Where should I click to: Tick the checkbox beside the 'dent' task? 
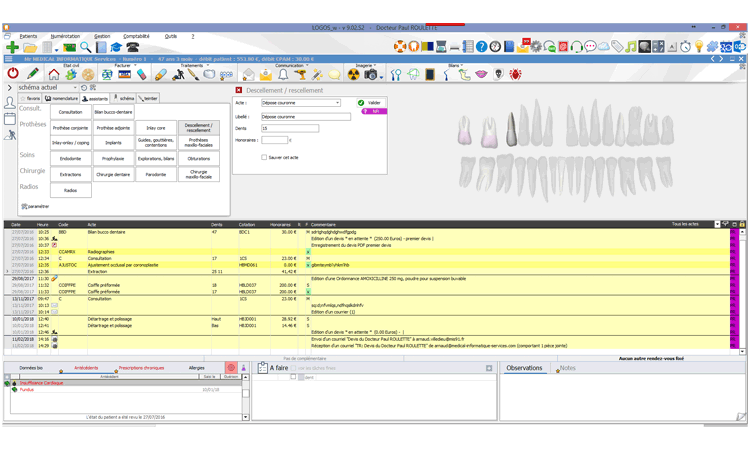pyautogui.click(x=293, y=378)
